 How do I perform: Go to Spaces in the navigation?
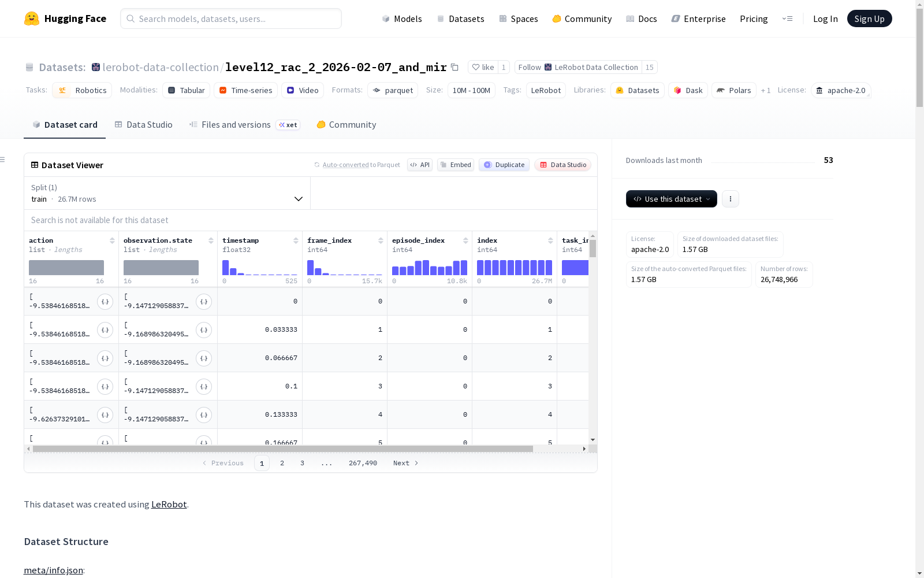click(x=519, y=19)
